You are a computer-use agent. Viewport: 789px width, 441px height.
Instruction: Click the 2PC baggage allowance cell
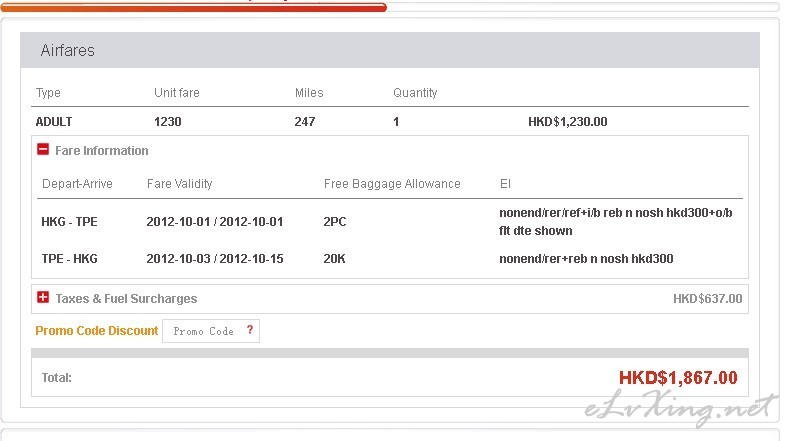[335, 222]
